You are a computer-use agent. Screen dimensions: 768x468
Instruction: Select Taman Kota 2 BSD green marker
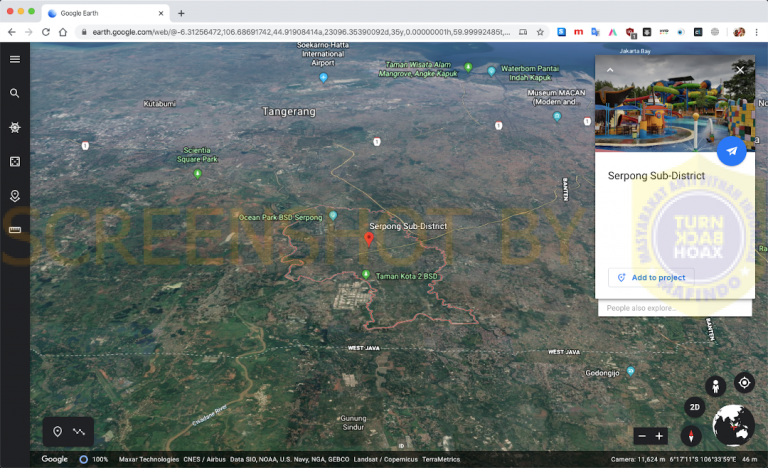tap(365, 274)
